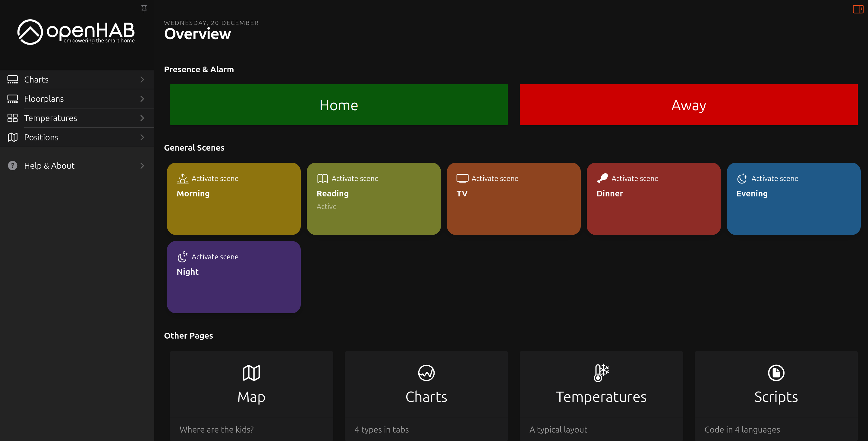The width and height of the screenshot is (868, 441).
Task: Click the TV screen icon on TV scene
Action: coord(462,178)
